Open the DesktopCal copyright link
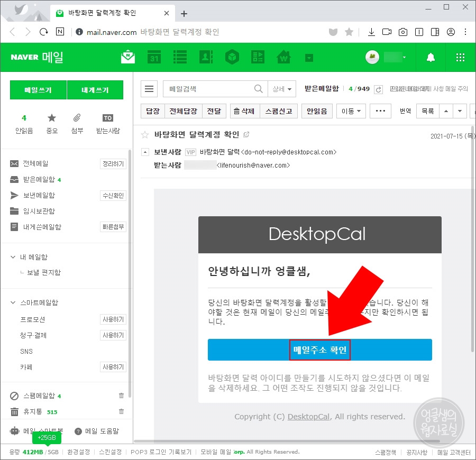The image size is (476, 460). pos(308,417)
